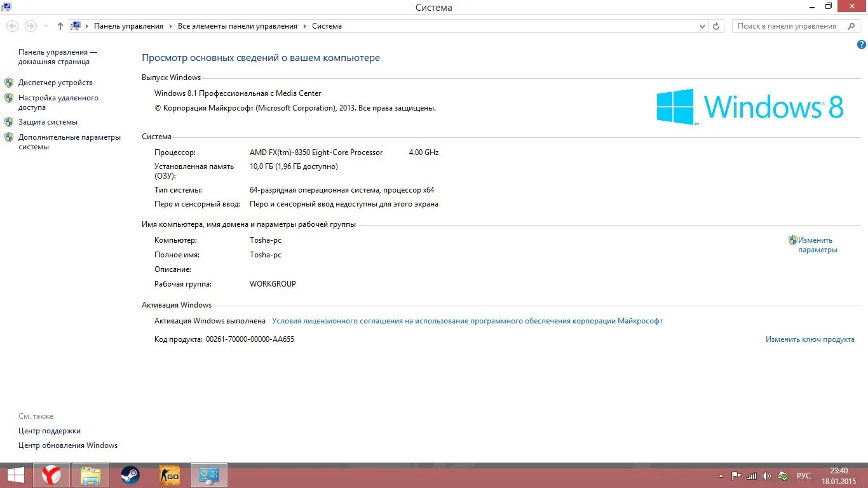The image size is (868, 488).
Task: Select 'Панель управления' breadcrumb
Action: tap(128, 26)
